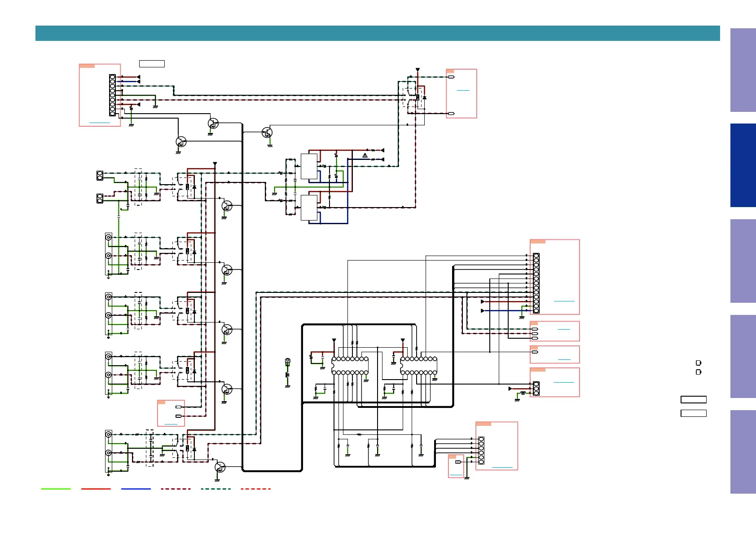Screen dimensions: 756x535
Task: Select the left 16-pin IC chip
Action: point(350,366)
